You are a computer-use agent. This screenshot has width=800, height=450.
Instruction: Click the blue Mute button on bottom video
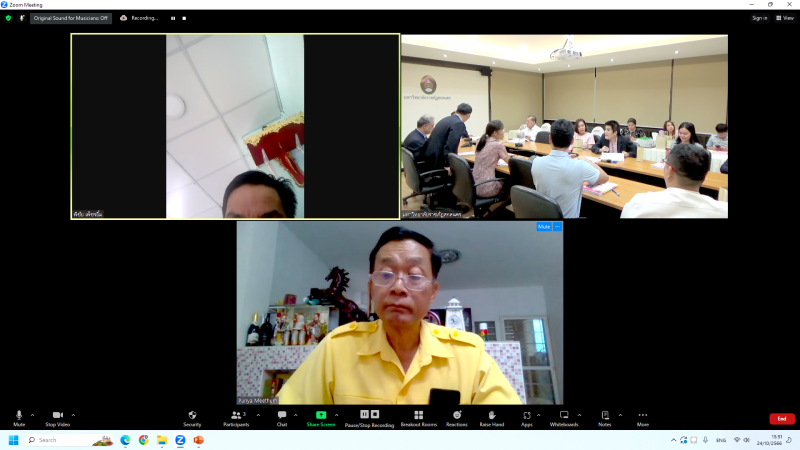tap(544, 227)
